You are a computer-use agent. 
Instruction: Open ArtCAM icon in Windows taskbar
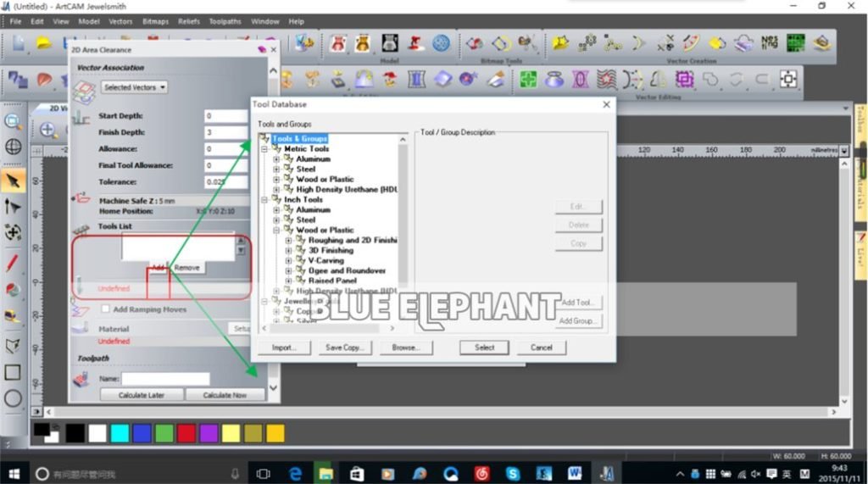point(606,474)
